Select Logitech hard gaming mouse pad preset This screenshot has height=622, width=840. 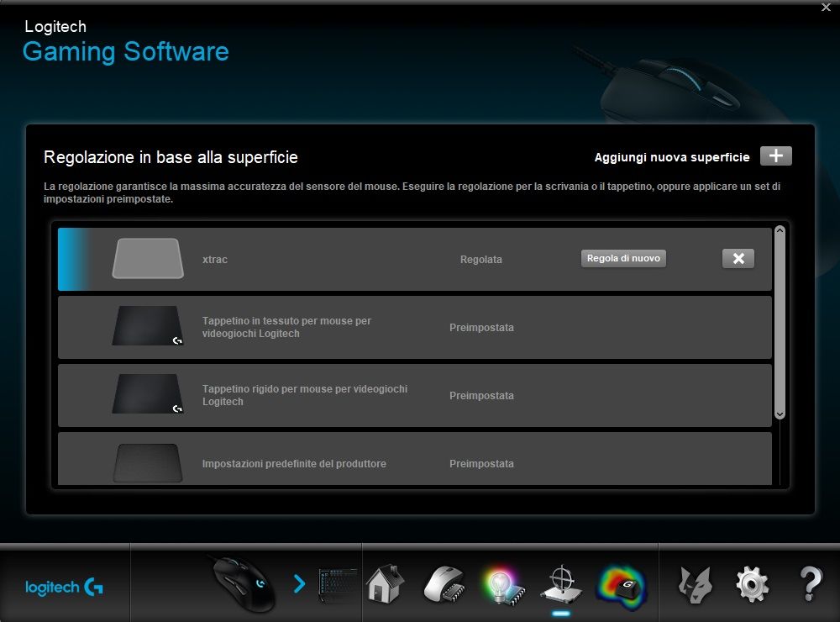[336, 395]
